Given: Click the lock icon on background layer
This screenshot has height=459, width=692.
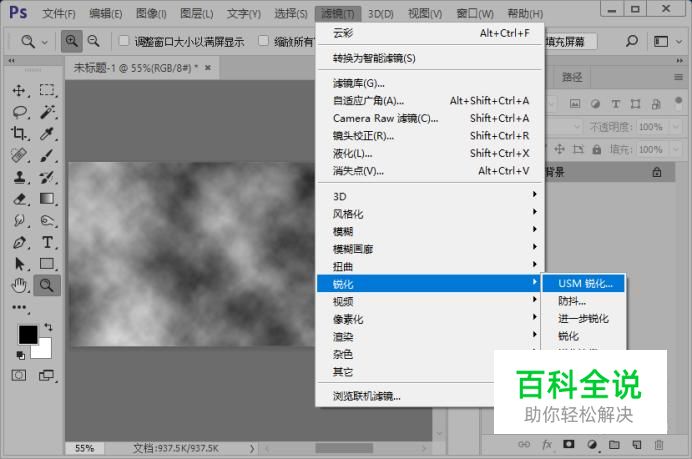Looking at the screenshot, I should (657, 172).
